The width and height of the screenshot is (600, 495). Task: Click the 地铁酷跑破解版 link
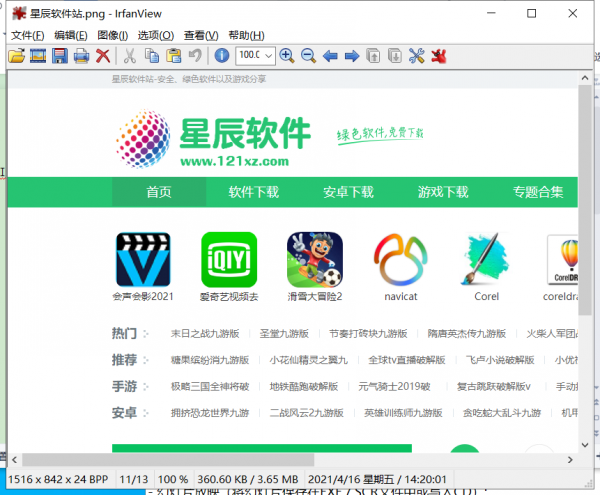click(x=303, y=386)
